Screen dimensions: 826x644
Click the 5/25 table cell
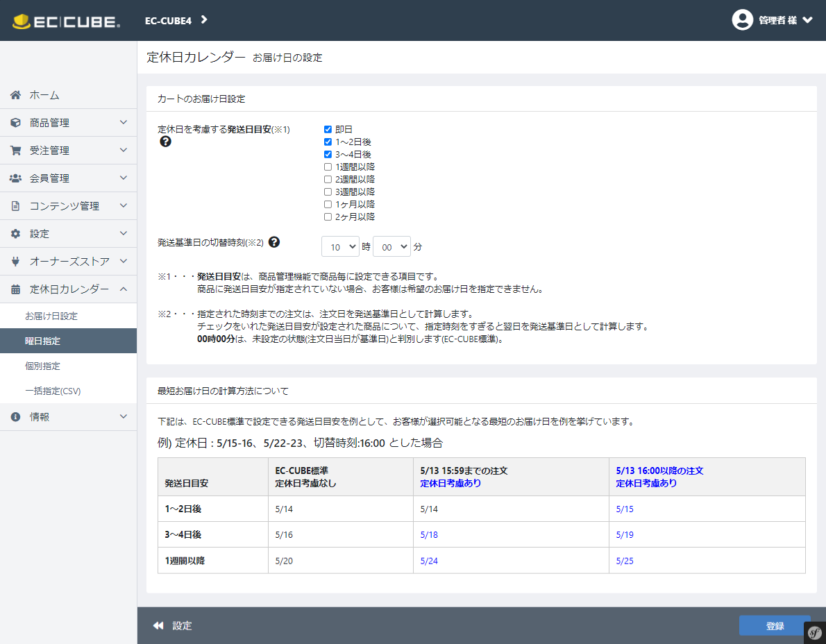707,561
